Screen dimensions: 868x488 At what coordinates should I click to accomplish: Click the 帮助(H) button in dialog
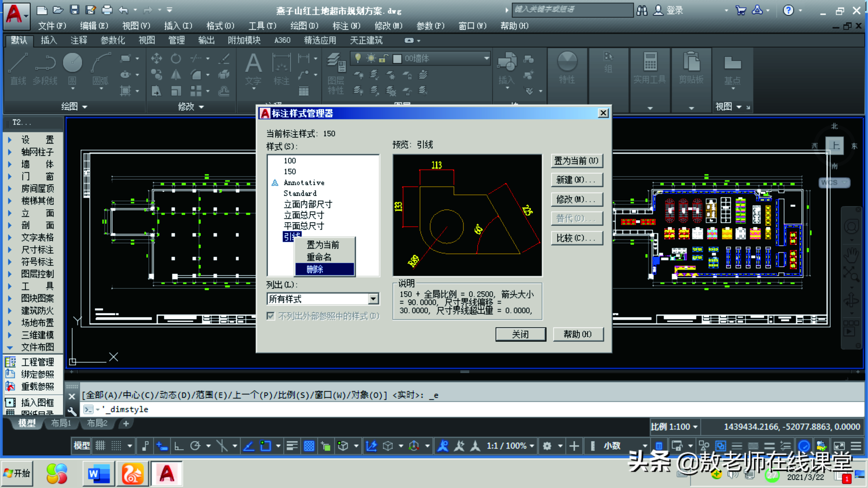[x=578, y=334]
